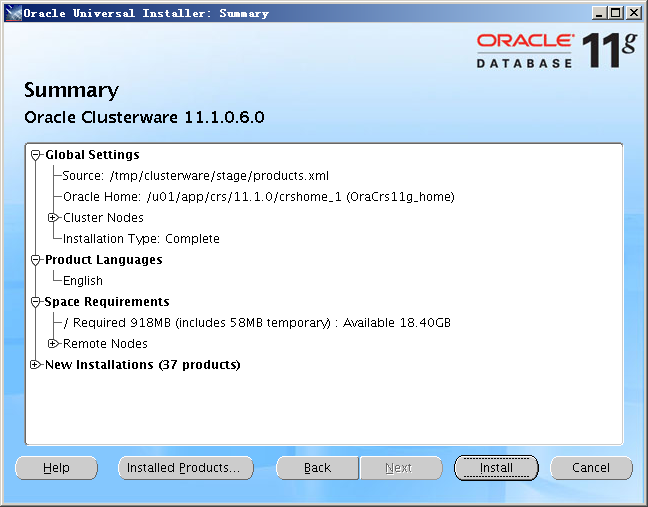Click the Oracle Database 11g logo

pyautogui.click(x=554, y=50)
